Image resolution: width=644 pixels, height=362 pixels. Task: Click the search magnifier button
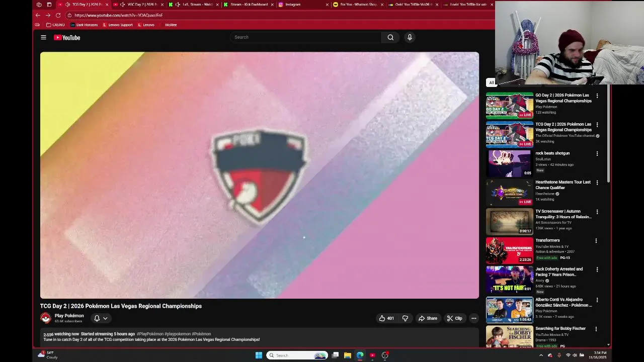click(390, 37)
